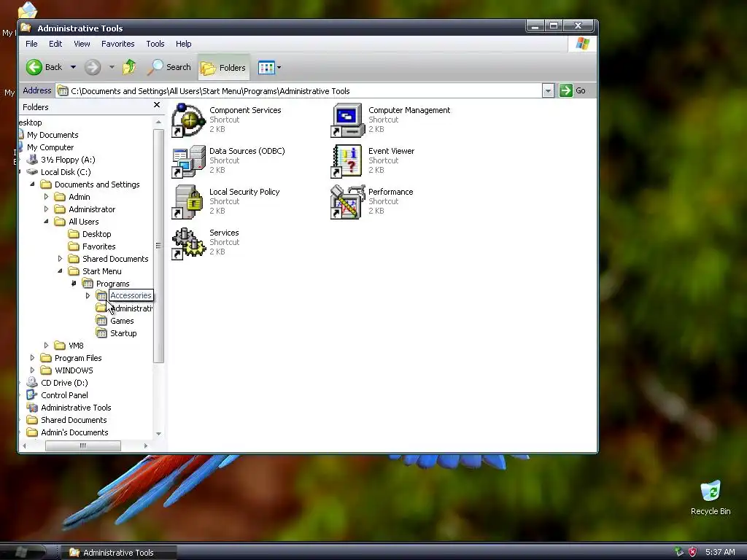Click horizontal scroll-right arrow in Folders pane
This screenshot has height=560, width=747.
click(x=146, y=446)
